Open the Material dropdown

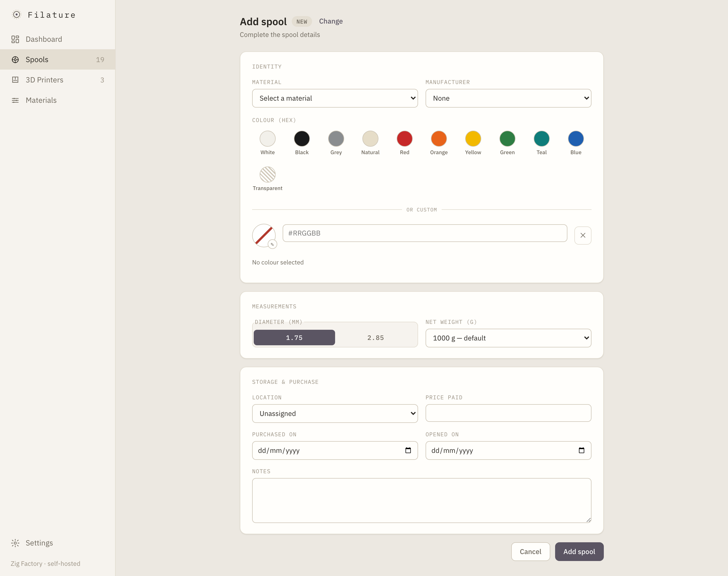click(335, 98)
